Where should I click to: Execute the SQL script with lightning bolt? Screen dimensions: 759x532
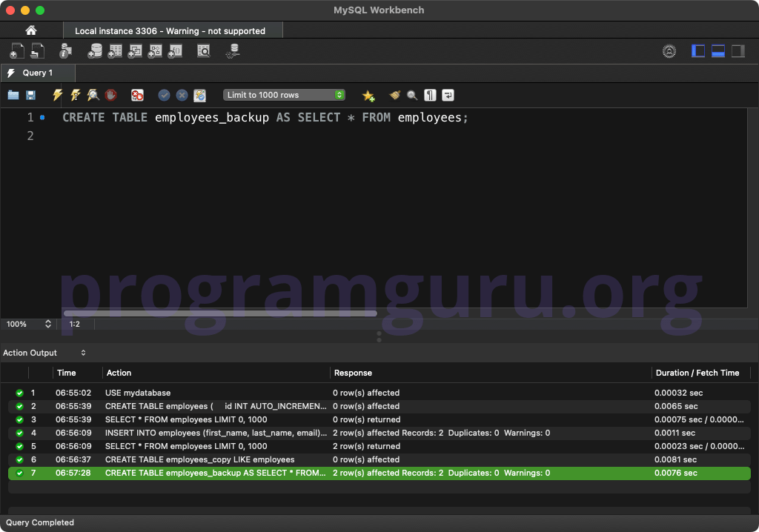[57, 95]
